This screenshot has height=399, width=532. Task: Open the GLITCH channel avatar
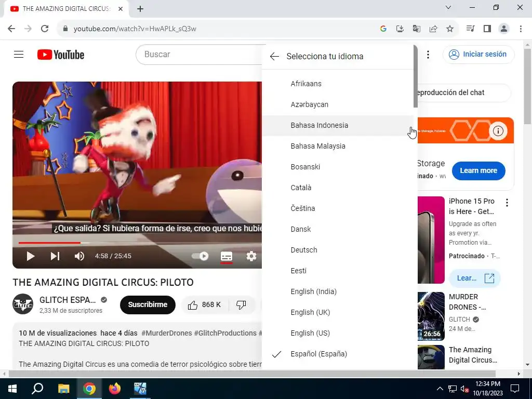pos(23,304)
